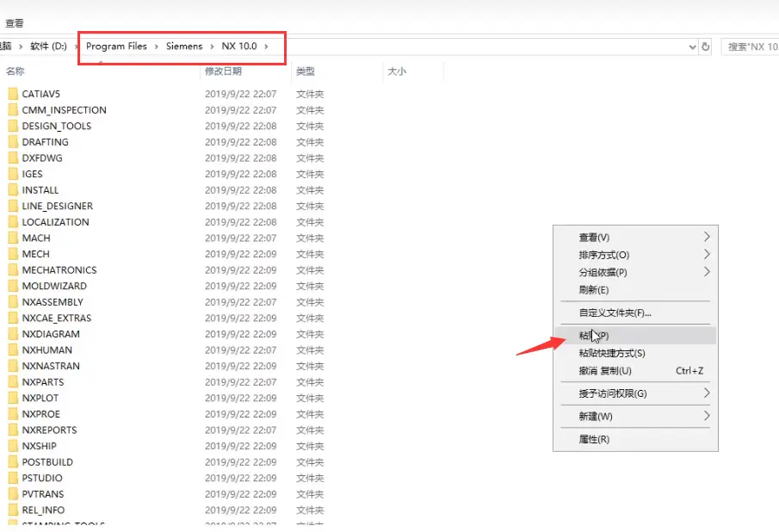Sort by 修改日期 column header

223,71
